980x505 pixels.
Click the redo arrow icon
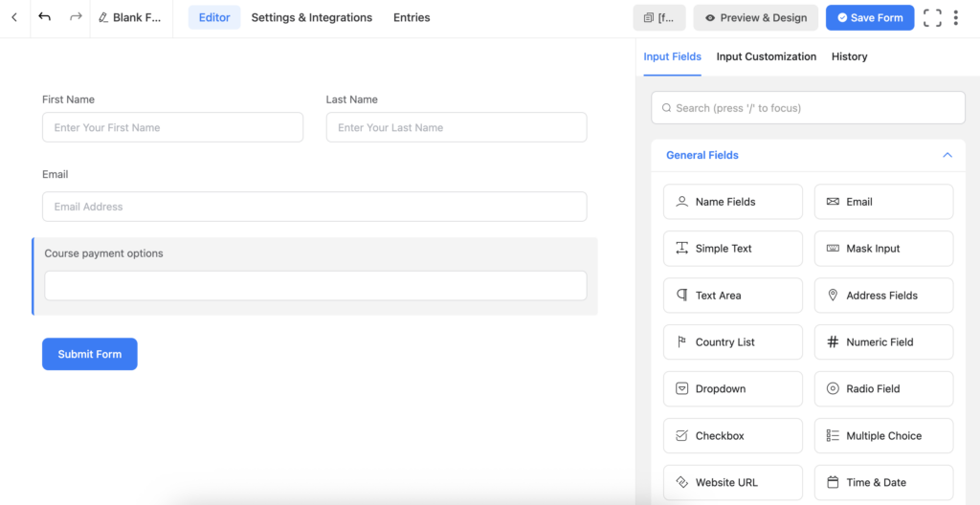76,17
